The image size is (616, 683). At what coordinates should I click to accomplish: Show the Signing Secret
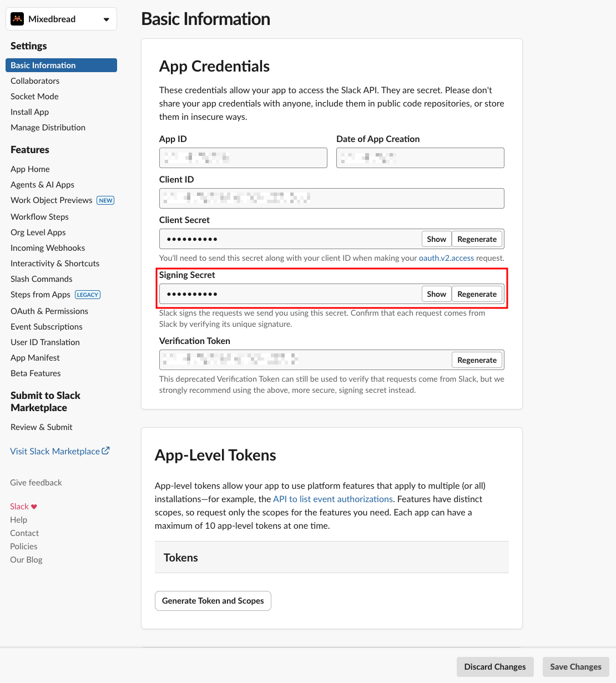(436, 294)
